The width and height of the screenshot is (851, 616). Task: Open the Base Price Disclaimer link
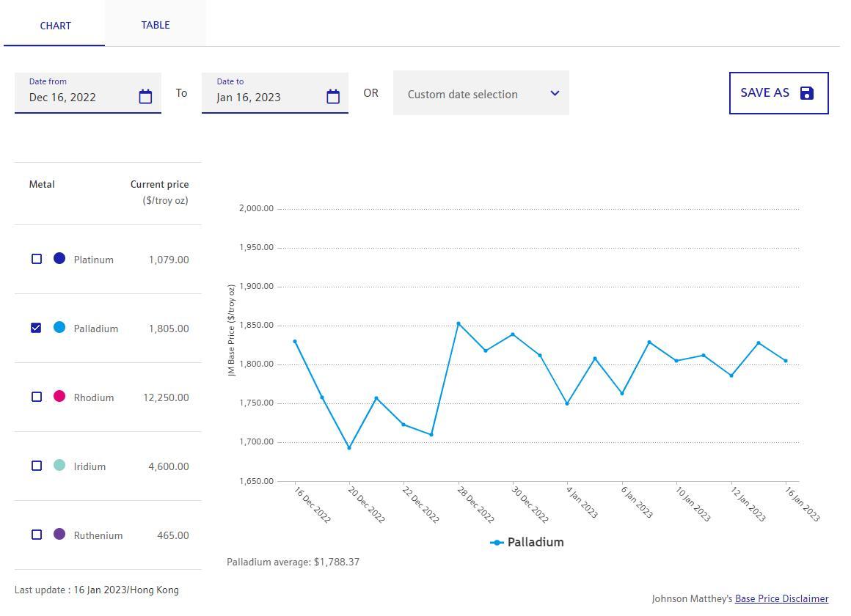tap(781, 599)
